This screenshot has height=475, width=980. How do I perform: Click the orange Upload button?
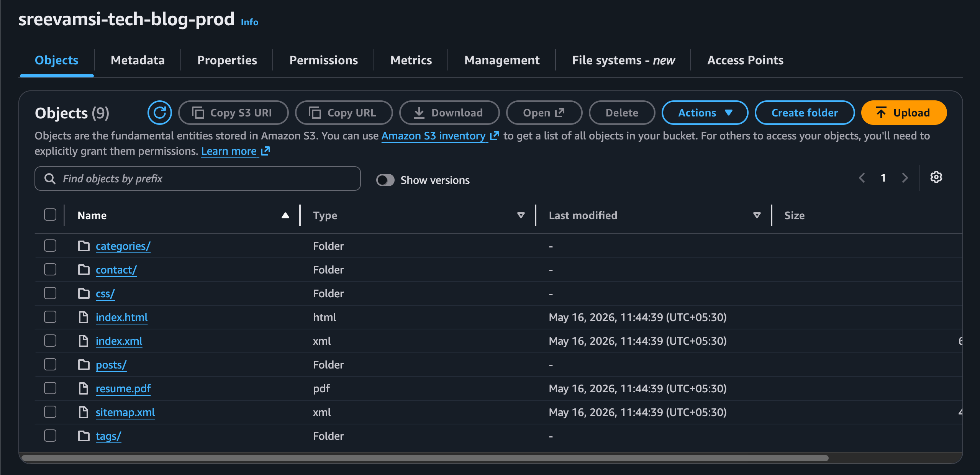[904, 113]
